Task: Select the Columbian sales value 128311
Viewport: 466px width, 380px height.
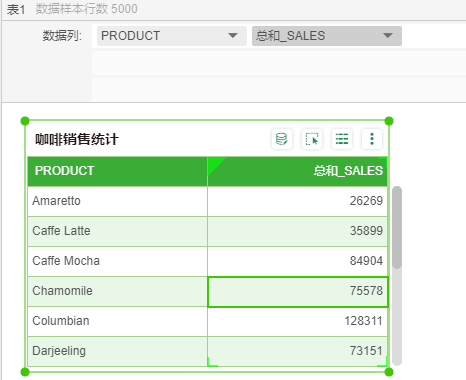Action: (x=297, y=321)
